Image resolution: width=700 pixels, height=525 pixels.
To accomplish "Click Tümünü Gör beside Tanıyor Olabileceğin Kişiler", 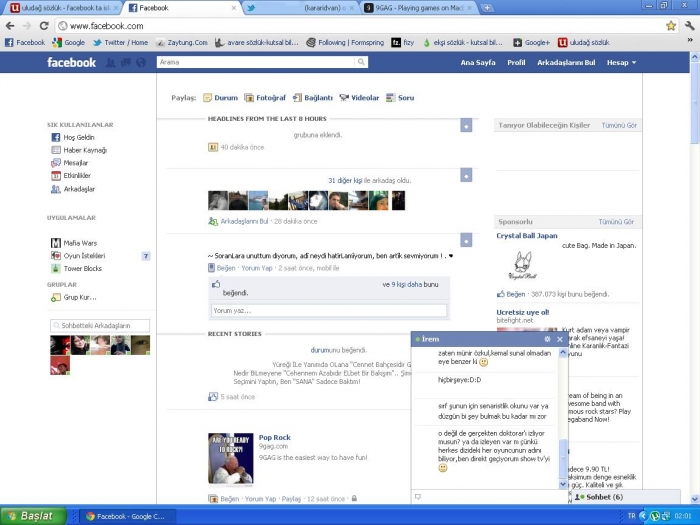I will point(619,125).
